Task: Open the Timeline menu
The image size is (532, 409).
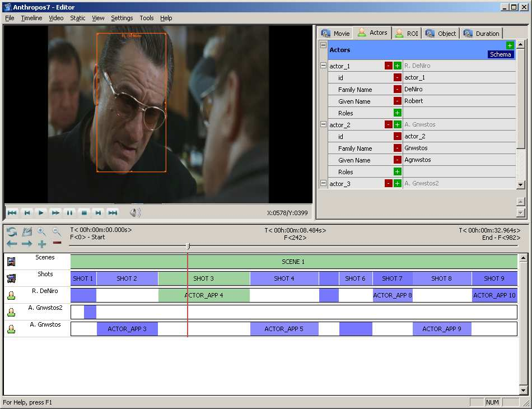Action: (31, 18)
